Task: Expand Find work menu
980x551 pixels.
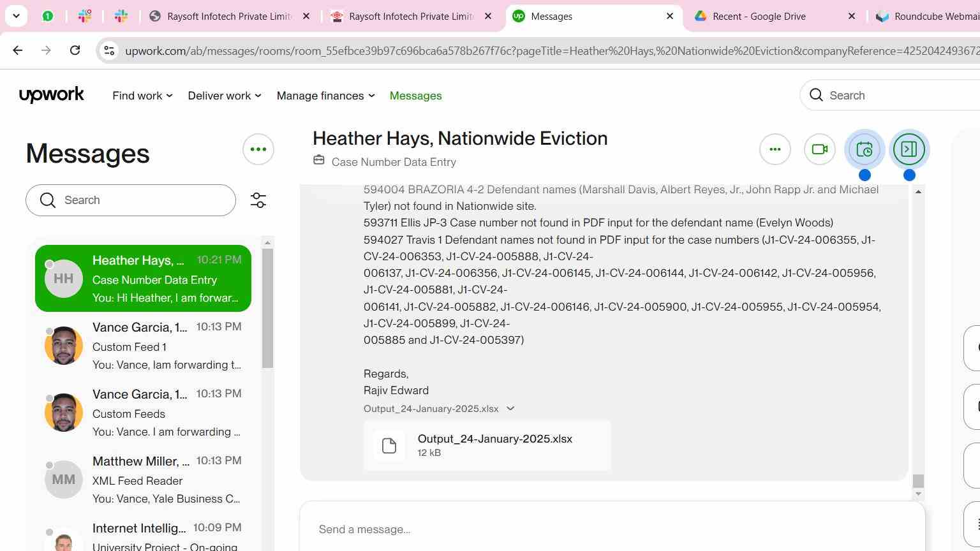Action: (x=142, y=96)
